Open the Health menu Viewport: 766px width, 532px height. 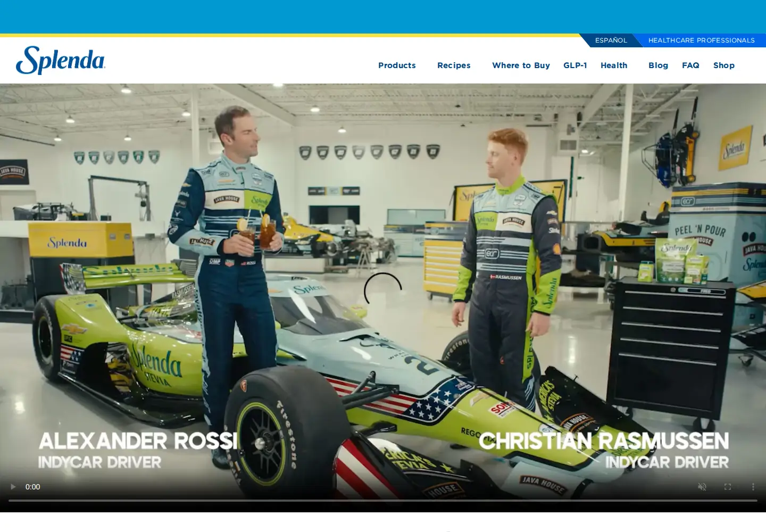[x=614, y=65]
